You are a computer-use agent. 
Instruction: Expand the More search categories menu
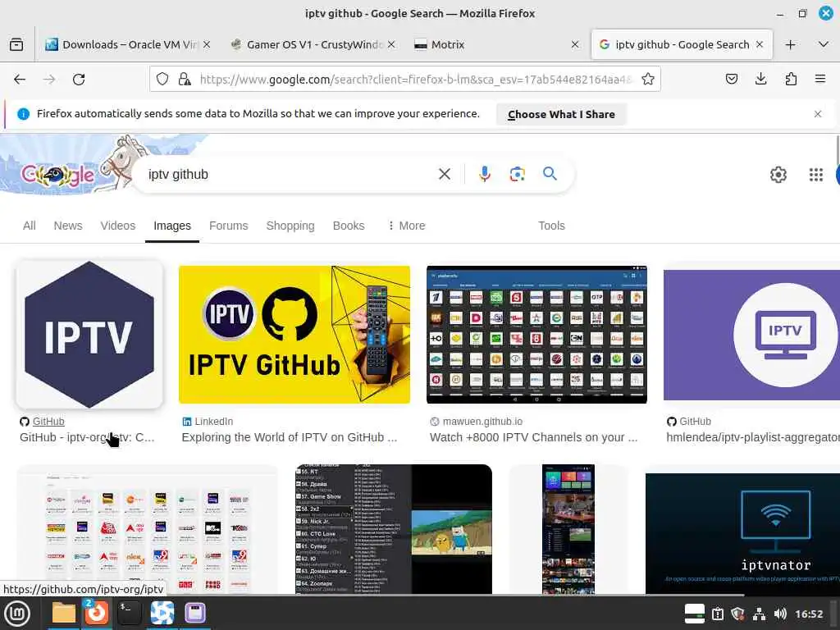[x=407, y=226]
